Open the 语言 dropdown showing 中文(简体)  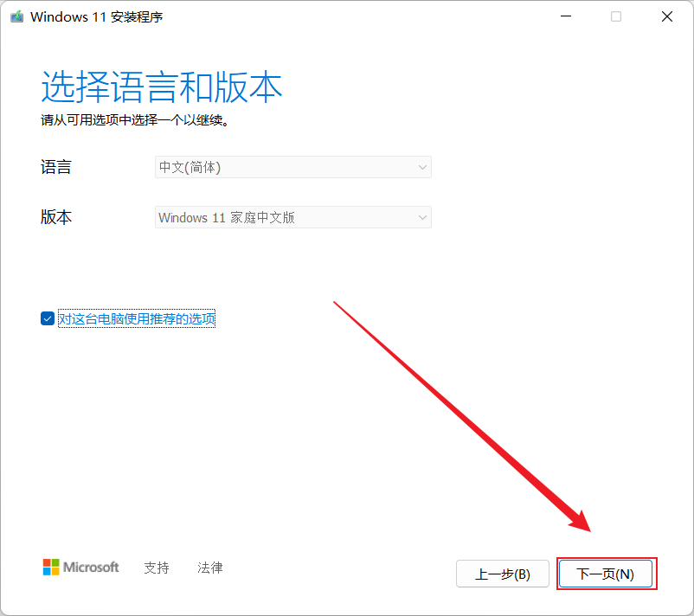(293, 167)
